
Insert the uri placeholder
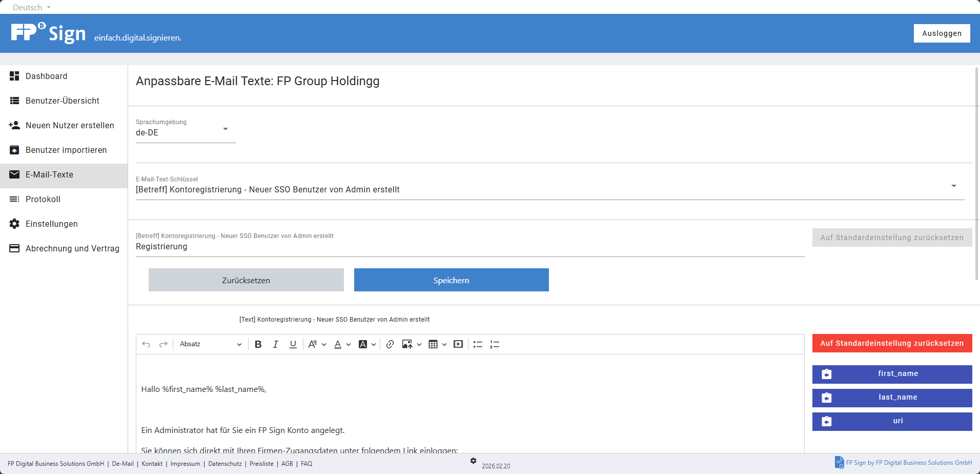pos(892,421)
